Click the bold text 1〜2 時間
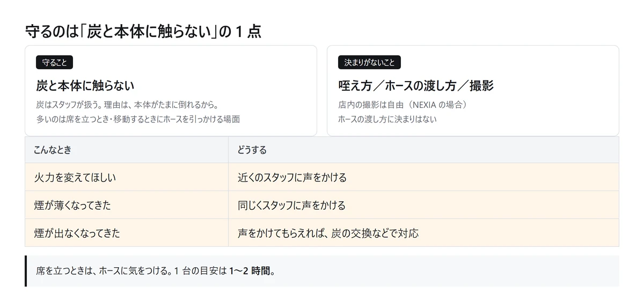644x307 pixels. pos(250,271)
